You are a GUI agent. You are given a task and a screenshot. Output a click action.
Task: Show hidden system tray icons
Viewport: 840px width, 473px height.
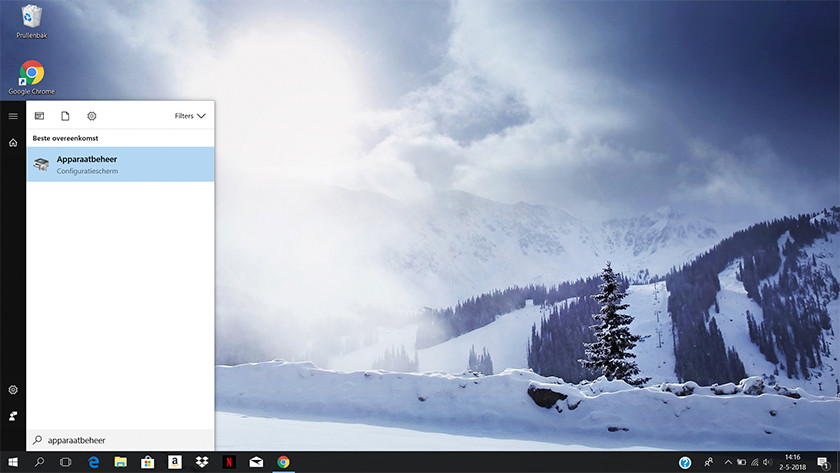point(728,462)
